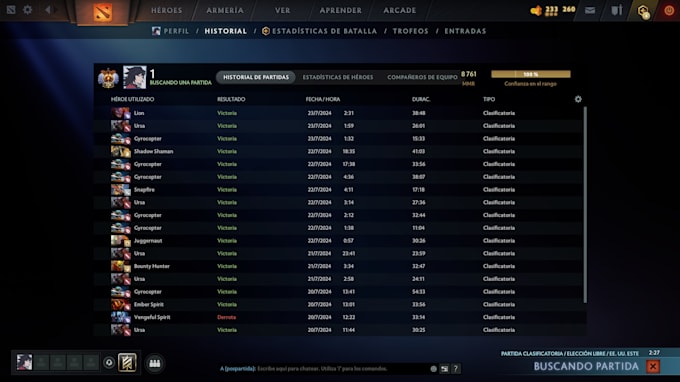Open the Héroes menu
The width and height of the screenshot is (680, 382).
coord(167,10)
